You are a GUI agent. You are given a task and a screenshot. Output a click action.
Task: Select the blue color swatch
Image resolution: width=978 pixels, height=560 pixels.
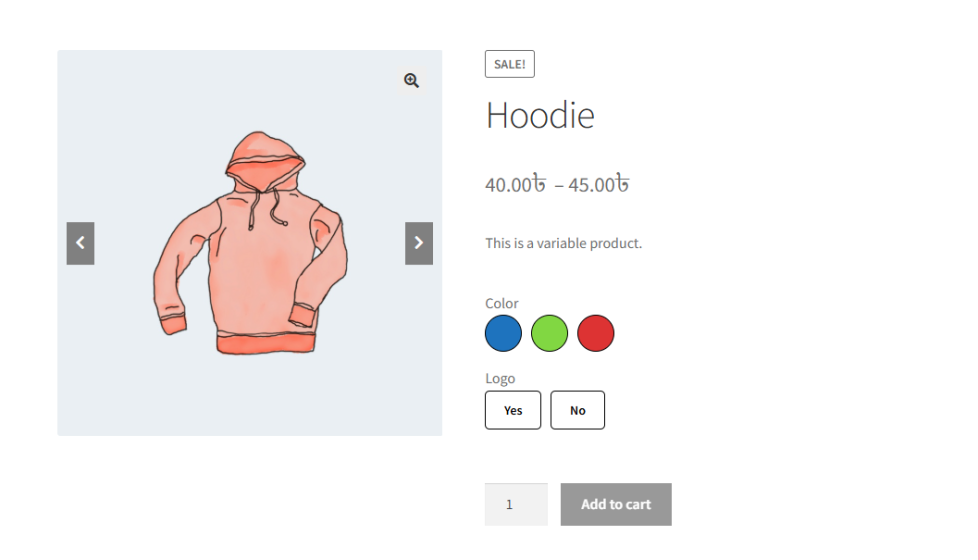(503, 333)
